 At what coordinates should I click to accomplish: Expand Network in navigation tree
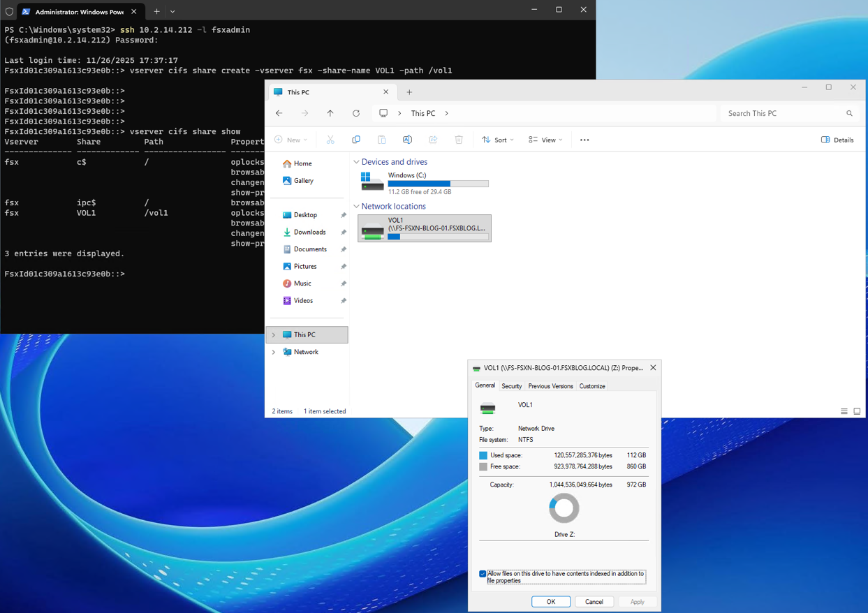274,352
